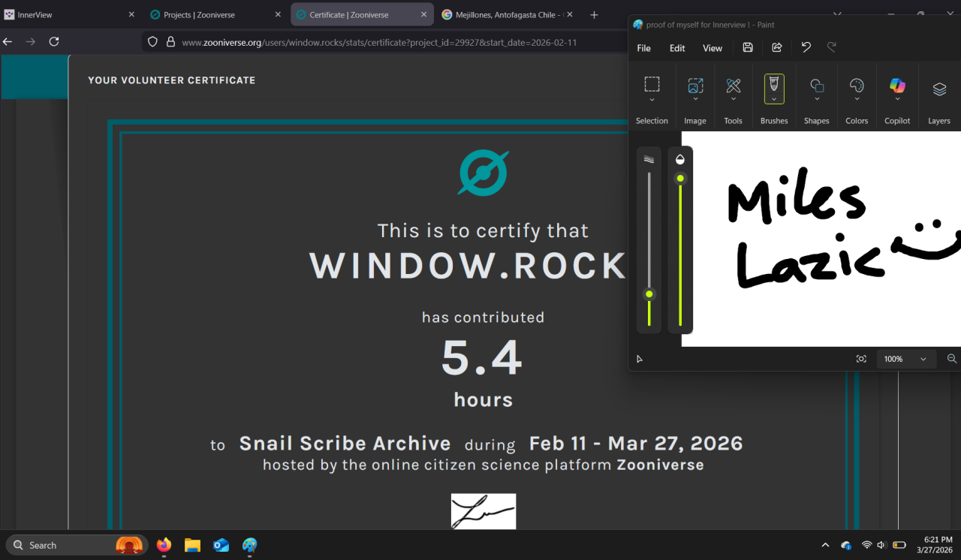
Task: Open the Layers panel in Paint
Action: click(x=939, y=89)
